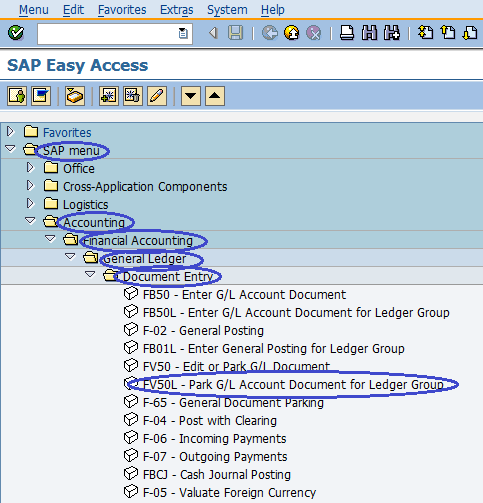Click the Move Favorites Down arrow button
The image size is (483, 503).
191,96
